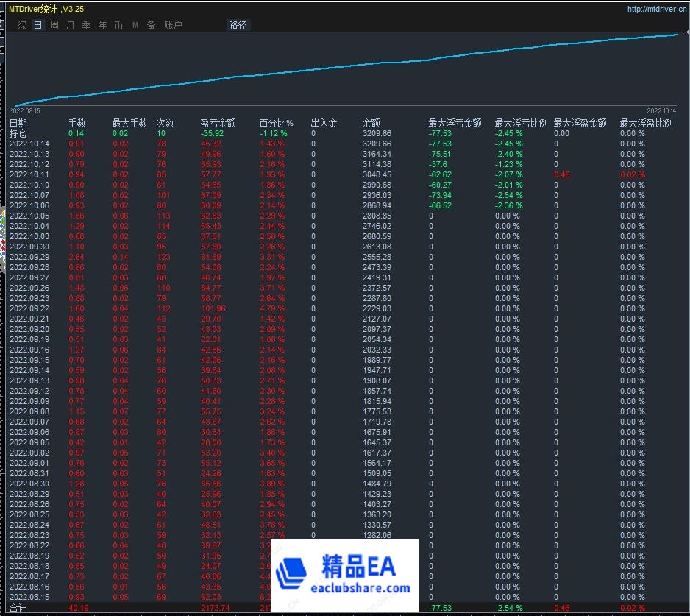Image resolution: width=690 pixels, height=616 pixels.
Task: Open the http://mtdriver.cn link
Action: (657, 10)
